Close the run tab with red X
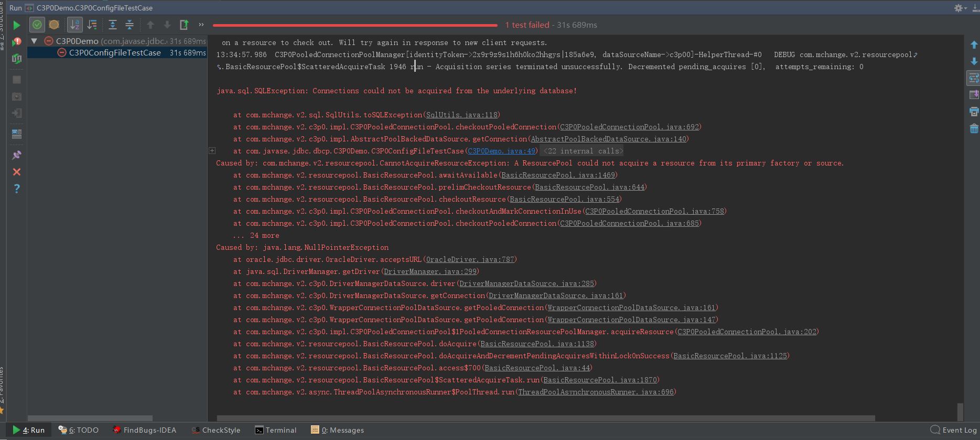 (x=16, y=172)
